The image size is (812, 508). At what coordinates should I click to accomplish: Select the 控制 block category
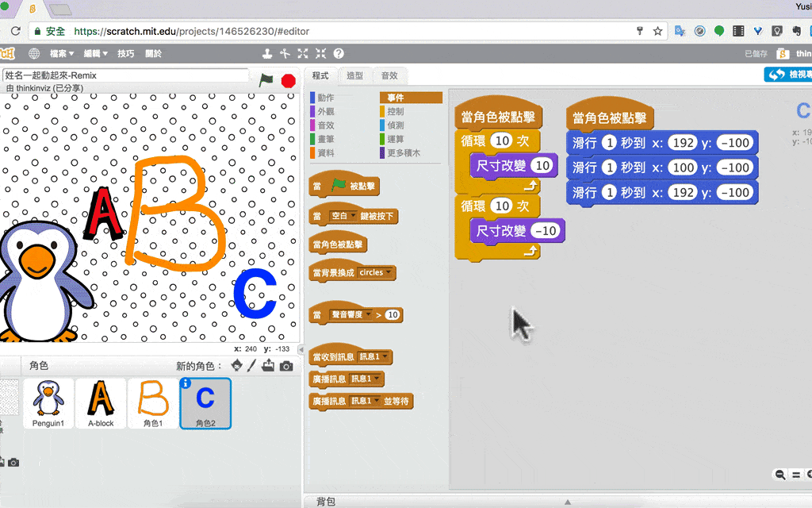click(x=396, y=111)
